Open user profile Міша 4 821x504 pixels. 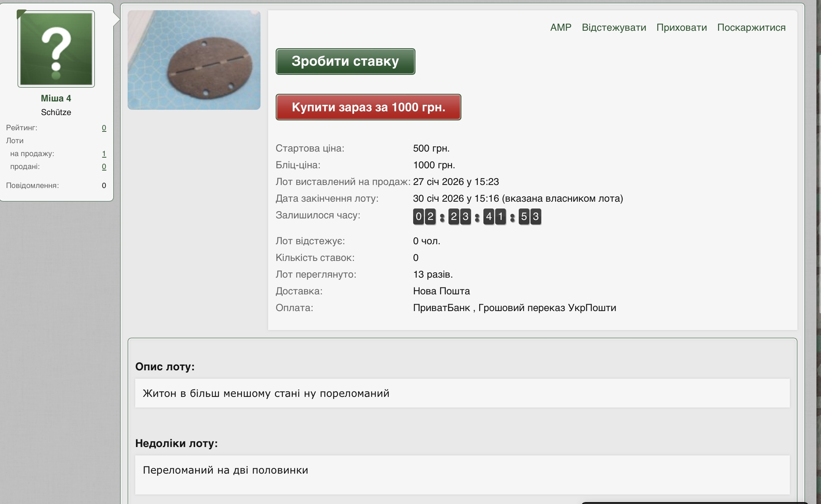click(x=56, y=98)
